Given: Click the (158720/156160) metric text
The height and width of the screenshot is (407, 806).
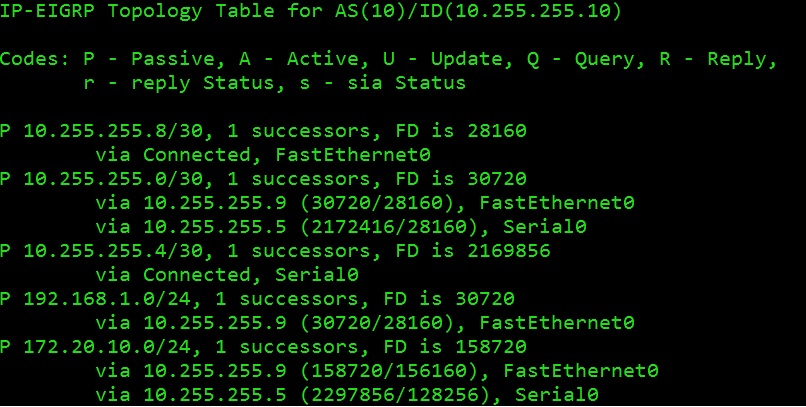Looking at the screenshot, I should point(395,371).
